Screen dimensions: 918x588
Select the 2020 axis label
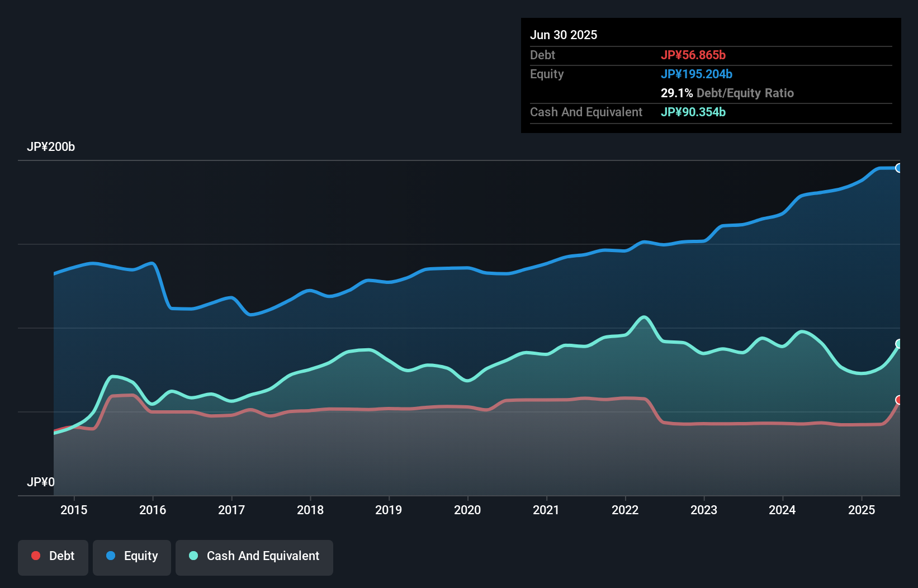(x=468, y=510)
